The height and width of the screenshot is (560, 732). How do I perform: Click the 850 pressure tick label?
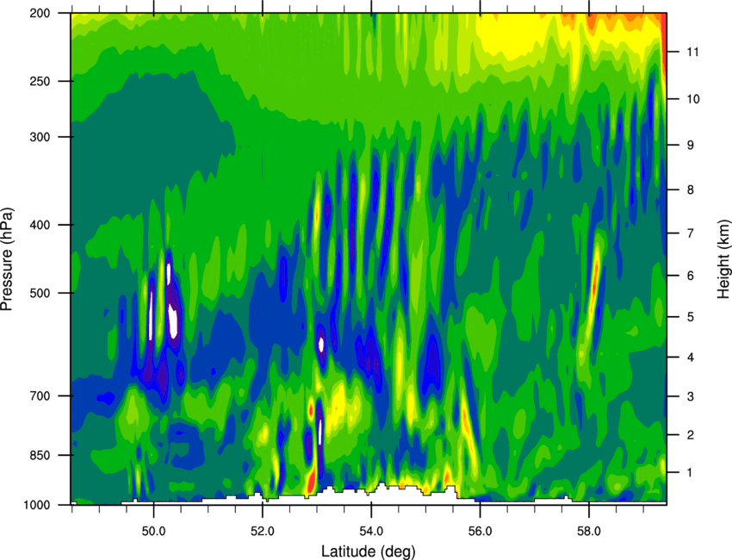(x=40, y=455)
